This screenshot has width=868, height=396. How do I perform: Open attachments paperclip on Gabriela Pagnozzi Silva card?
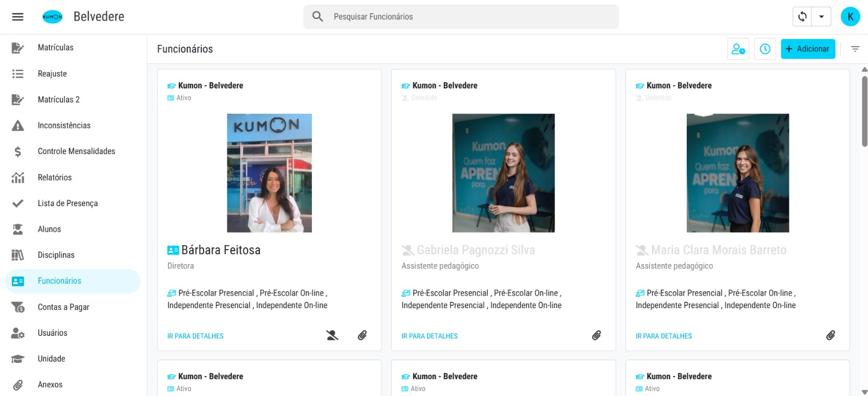click(597, 335)
